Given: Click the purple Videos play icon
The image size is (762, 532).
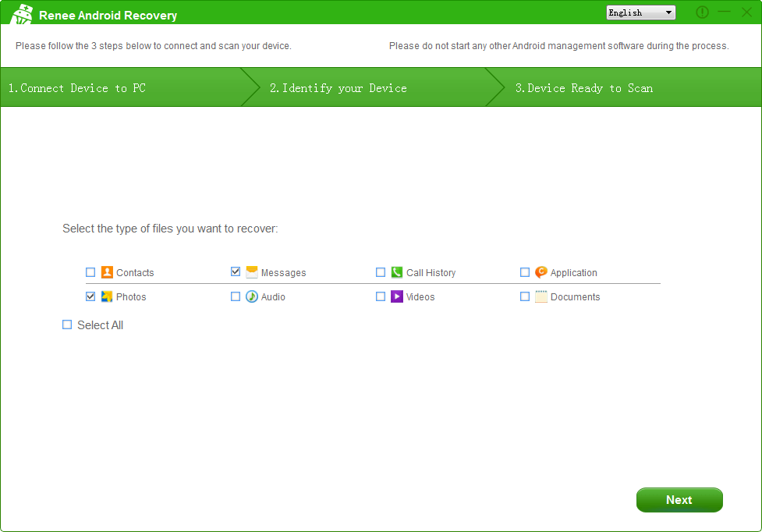Looking at the screenshot, I should click(397, 296).
